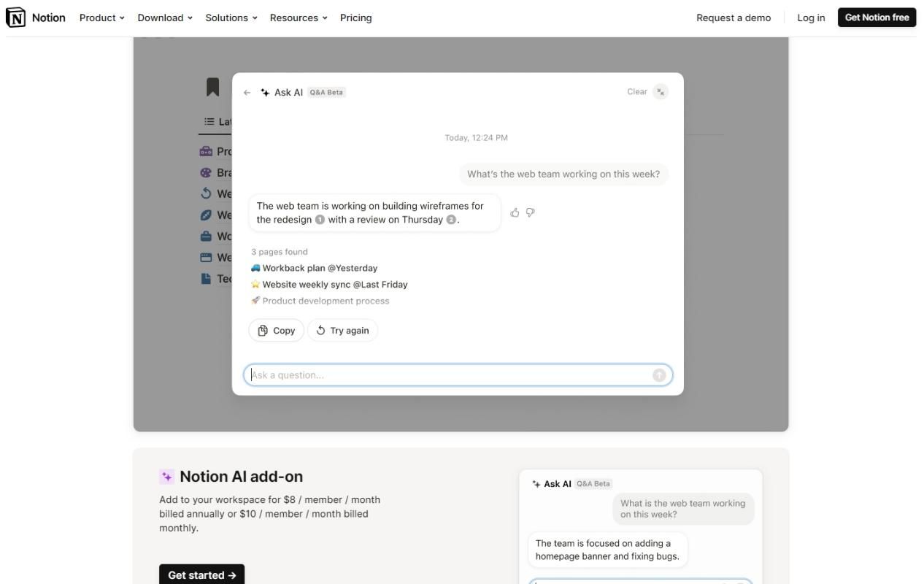Open the Download dropdown menu
924x584 pixels.
(165, 18)
